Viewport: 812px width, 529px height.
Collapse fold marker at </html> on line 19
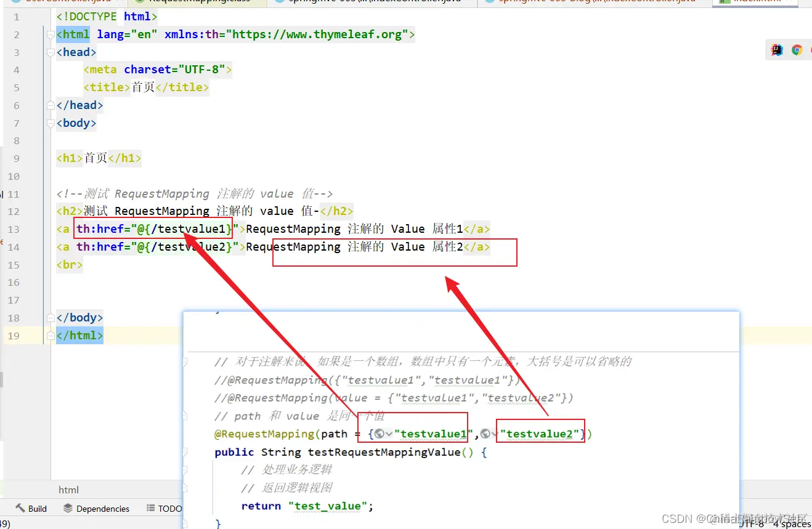pos(51,336)
